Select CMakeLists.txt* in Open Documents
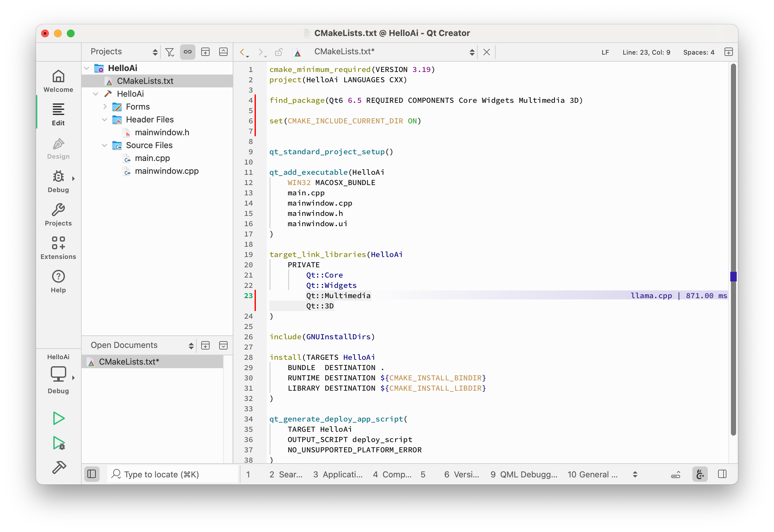The width and height of the screenshot is (774, 532). (x=152, y=362)
